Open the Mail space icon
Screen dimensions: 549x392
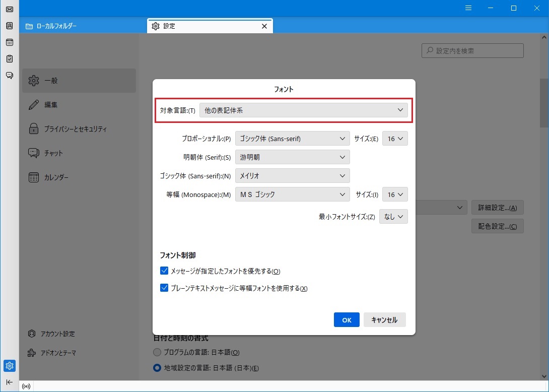[x=10, y=10]
